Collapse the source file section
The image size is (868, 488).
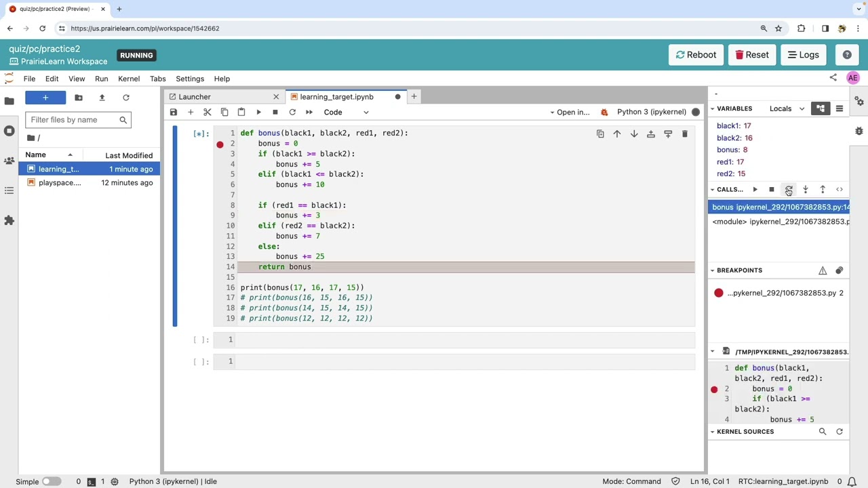(713, 352)
